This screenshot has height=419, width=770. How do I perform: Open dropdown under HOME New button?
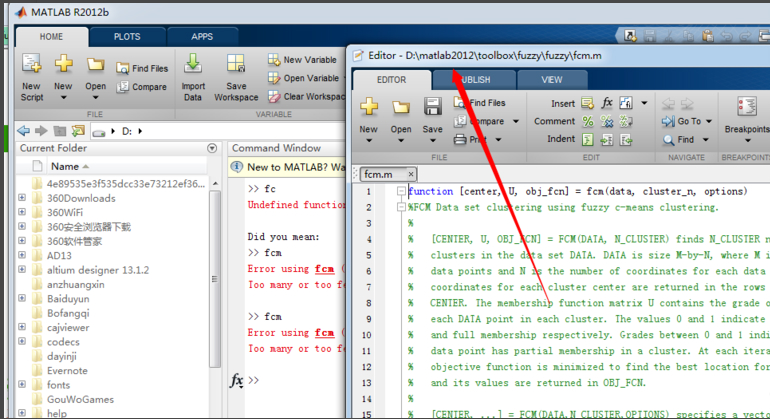[x=63, y=98]
